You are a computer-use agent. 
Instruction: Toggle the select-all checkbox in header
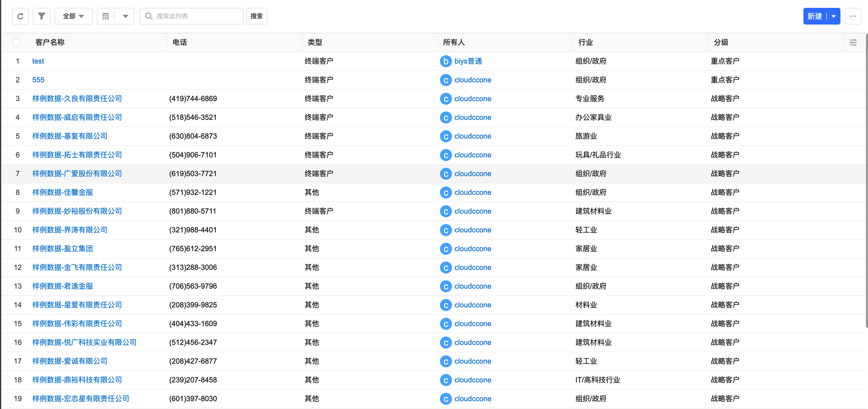(16, 43)
